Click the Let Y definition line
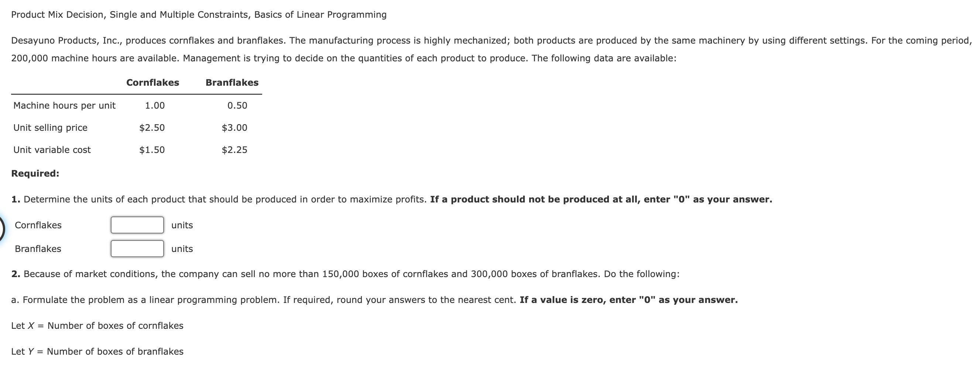Image resolution: width=980 pixels, height=365 pixels. (97, 351)
